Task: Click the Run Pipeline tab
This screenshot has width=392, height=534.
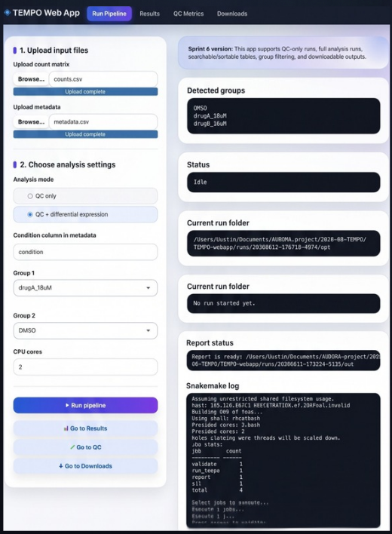Action: pos(109,14)
